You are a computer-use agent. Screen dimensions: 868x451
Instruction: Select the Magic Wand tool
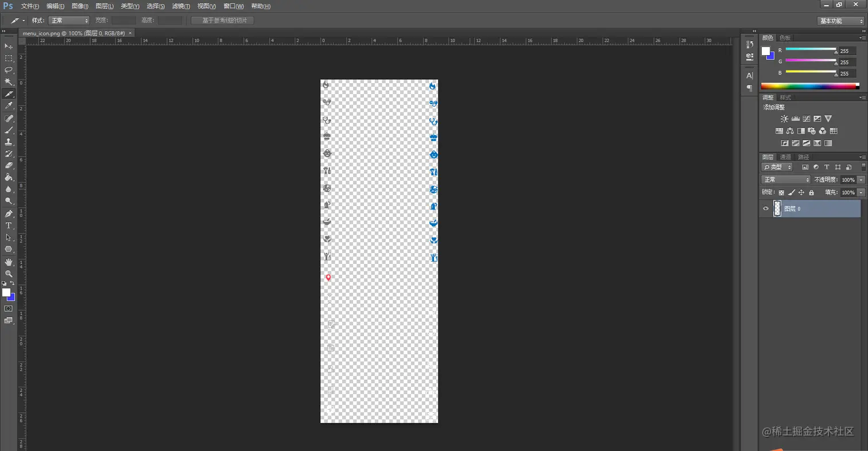[x=9, y=82]
